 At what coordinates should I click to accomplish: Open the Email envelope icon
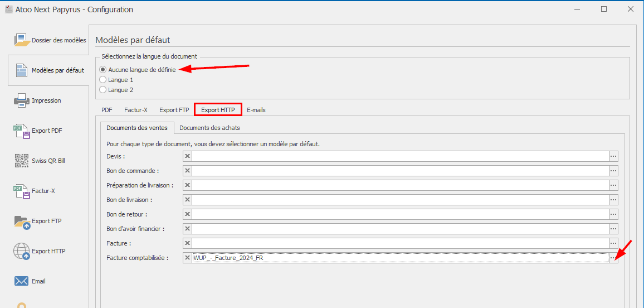pyautogui.click(x=22, y=281)
